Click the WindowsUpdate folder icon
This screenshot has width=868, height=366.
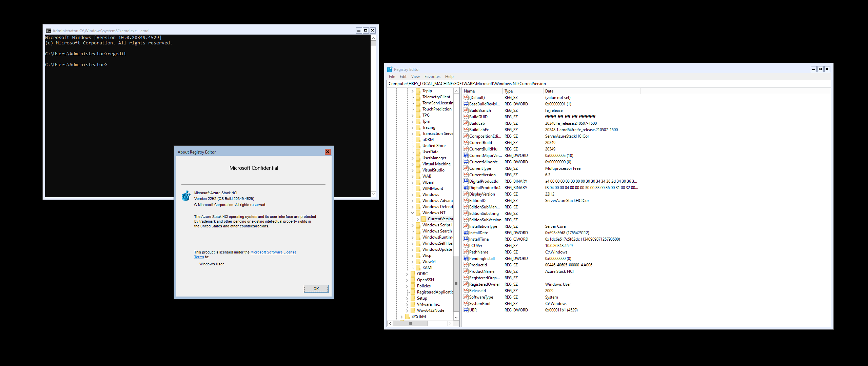click(x=418, y=249)
